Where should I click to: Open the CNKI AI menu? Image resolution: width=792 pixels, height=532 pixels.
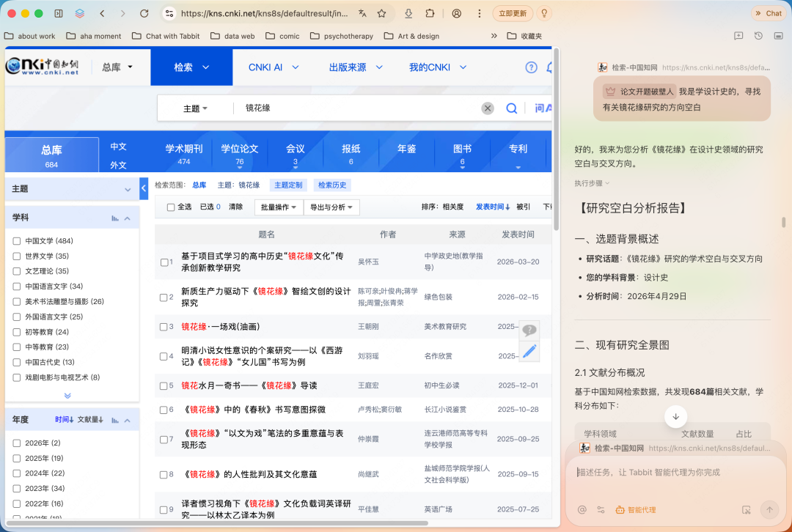click(274, 67)
